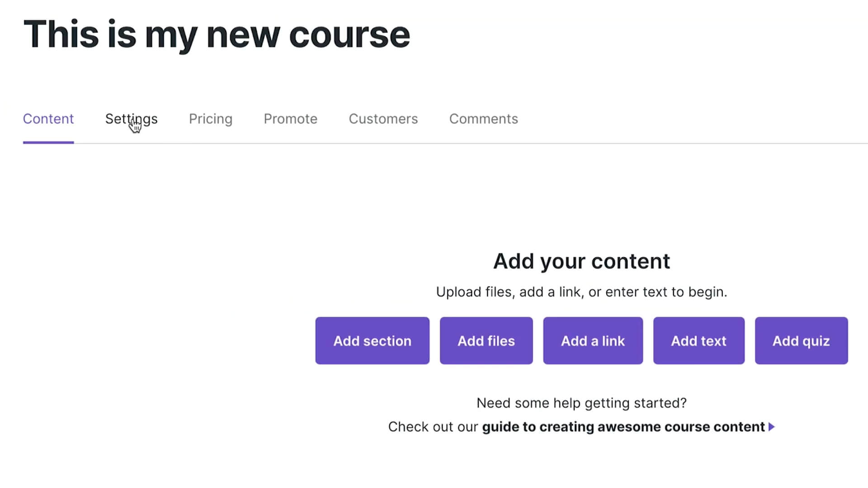Screen dimensions: 868x488
Task: Click the purple underline beneath Content tab
Action: [x=48, y=142]
